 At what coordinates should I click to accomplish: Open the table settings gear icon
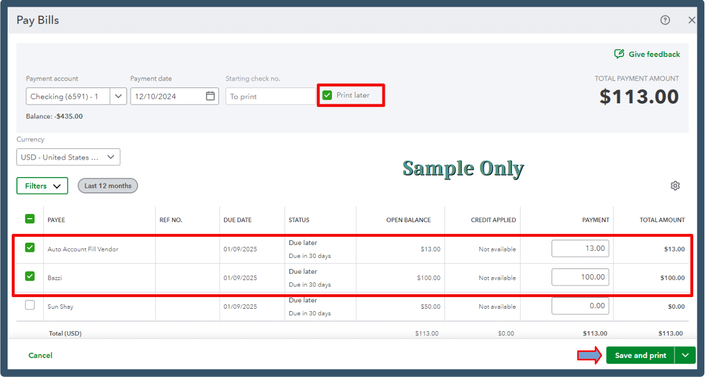point(675,186)
